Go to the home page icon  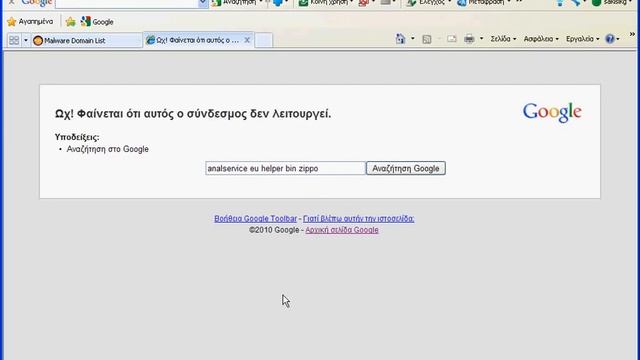pos(400,39)
